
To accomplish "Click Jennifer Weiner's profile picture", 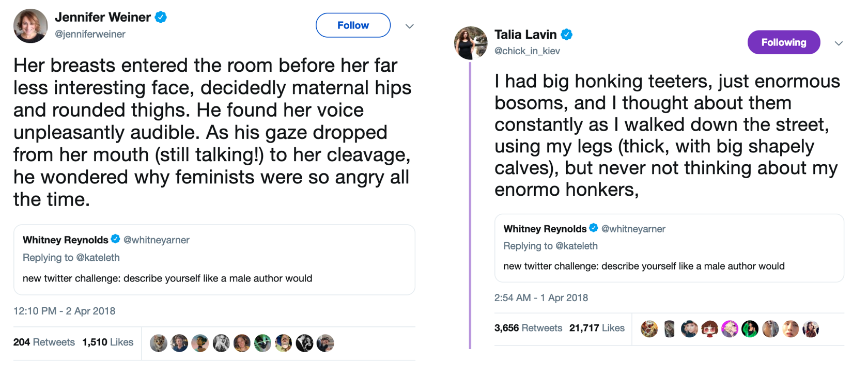I will point(30,26).
